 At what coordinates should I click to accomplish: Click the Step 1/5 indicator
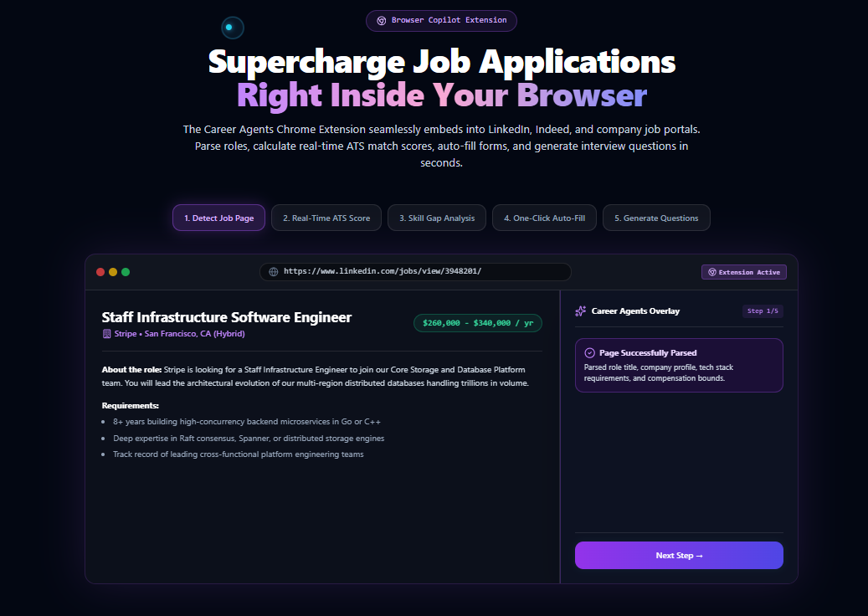[763, 311]
